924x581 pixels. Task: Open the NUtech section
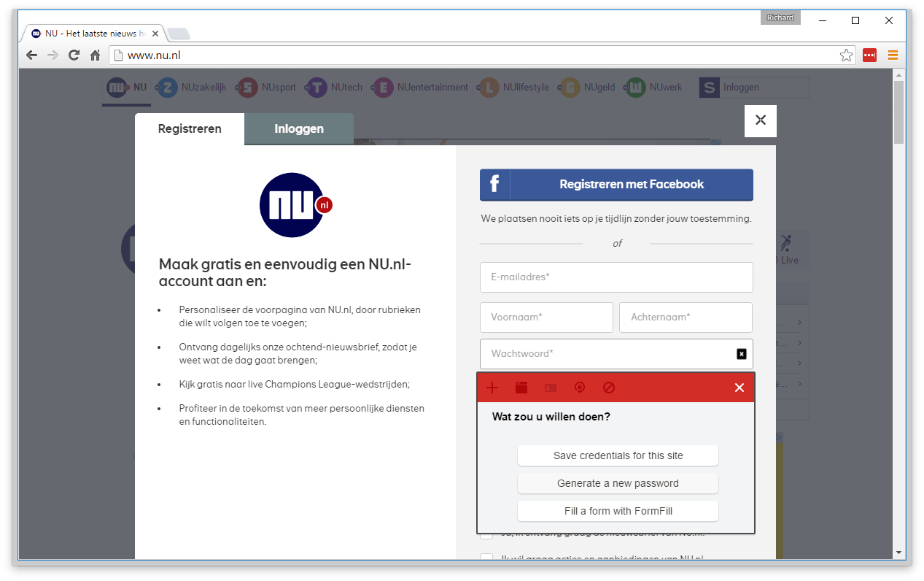(x=335, y=88)
